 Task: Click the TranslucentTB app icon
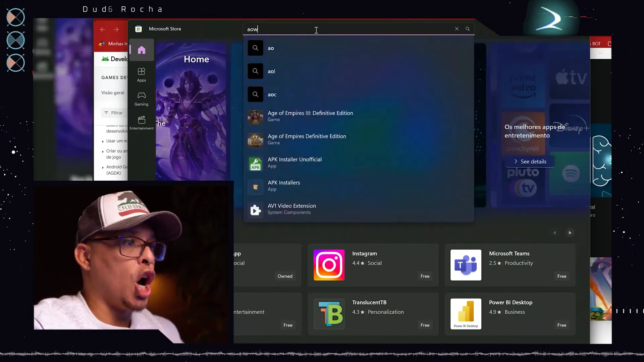pyautogui.click(x=329, y=314)
